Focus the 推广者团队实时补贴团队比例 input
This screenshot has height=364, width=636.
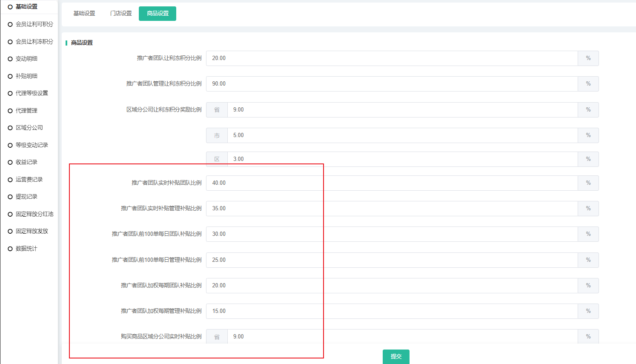[x=392, y=183]
